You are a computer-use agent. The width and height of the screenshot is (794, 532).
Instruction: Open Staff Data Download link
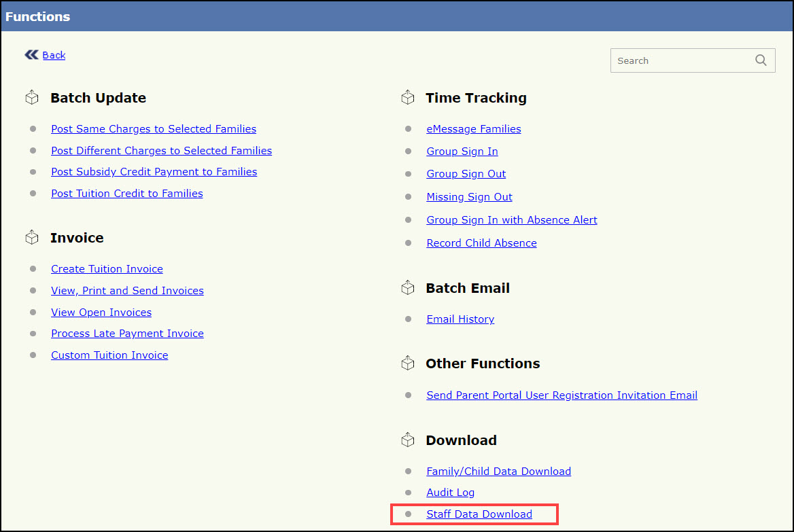click(x=479, y=514)
